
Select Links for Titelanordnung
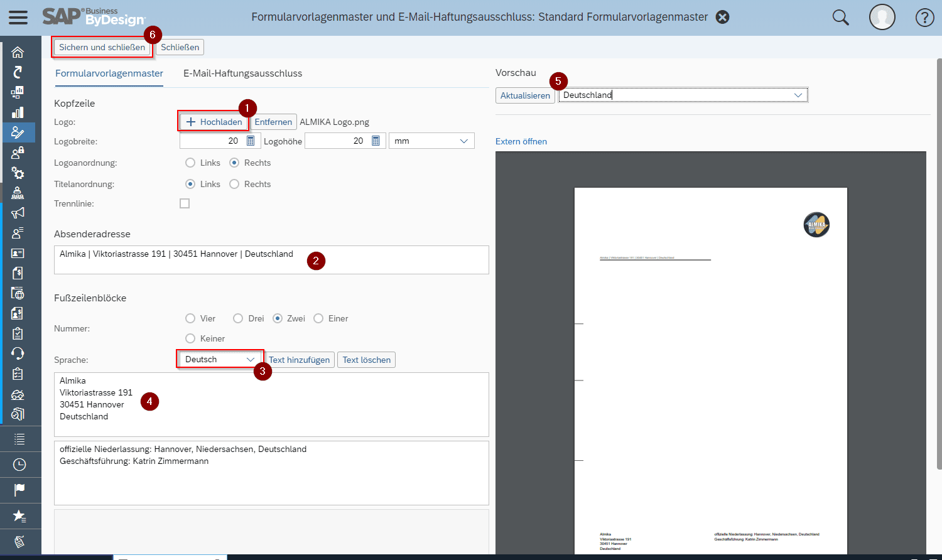tap(190, 184)
